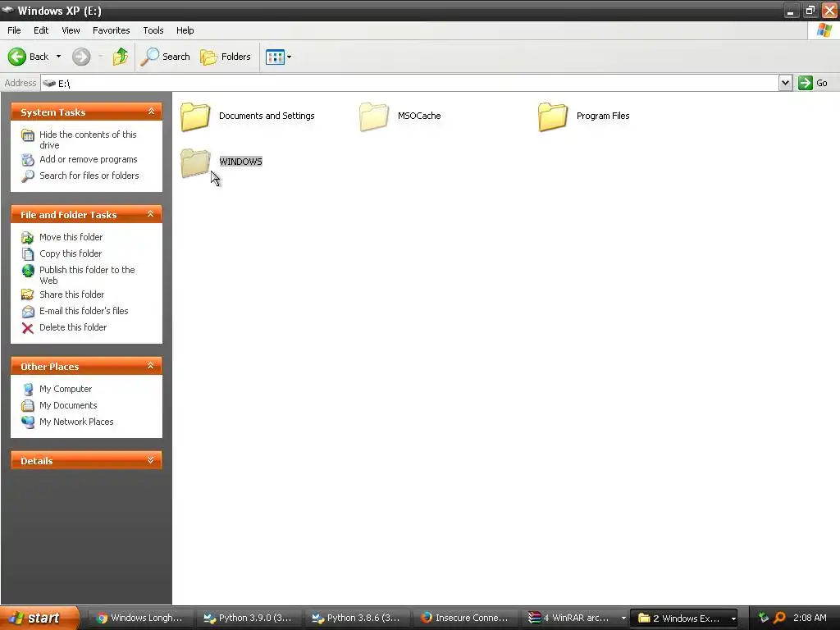The width and height of the screenshot is (840, 630).
Task: Select the WINDOWS folder icon
Action: [x=195, y=162]
